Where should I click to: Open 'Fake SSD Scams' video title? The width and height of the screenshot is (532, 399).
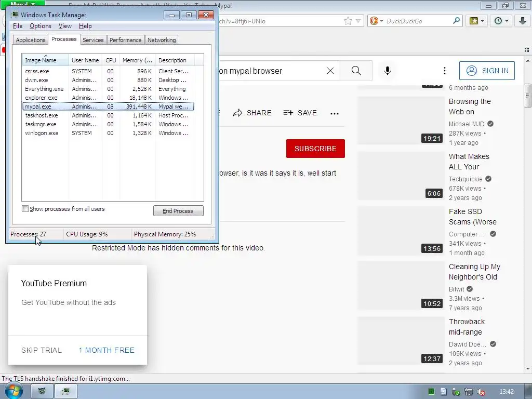(x=472, y=217)
